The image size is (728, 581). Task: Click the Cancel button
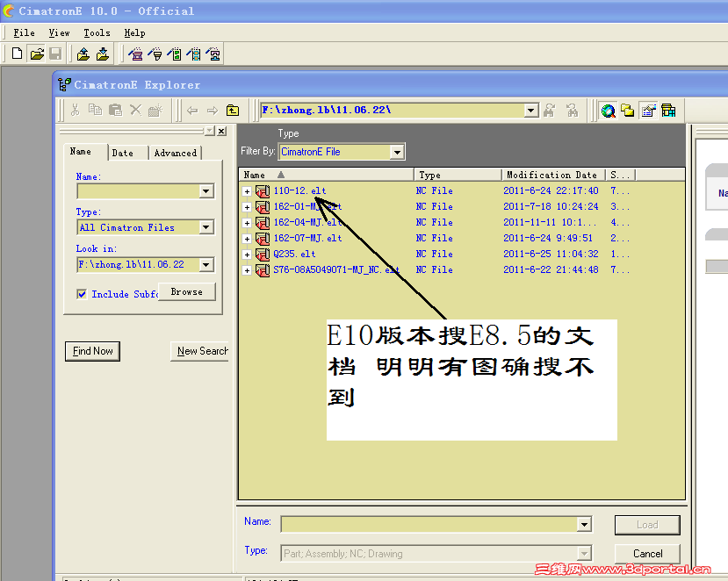[648, 554]
